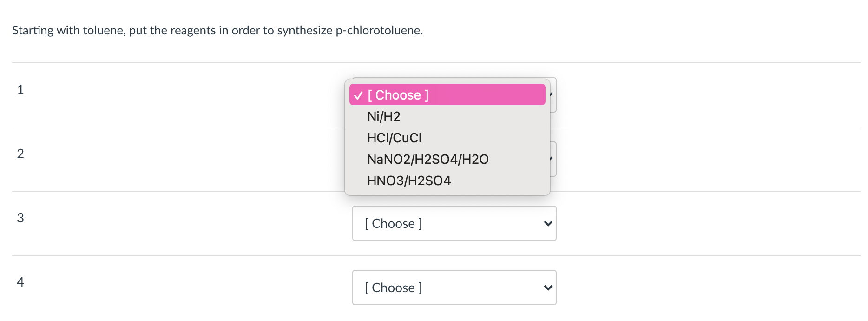Click the row label number 3
Screen dimensions: 868x321
(20, 218)
